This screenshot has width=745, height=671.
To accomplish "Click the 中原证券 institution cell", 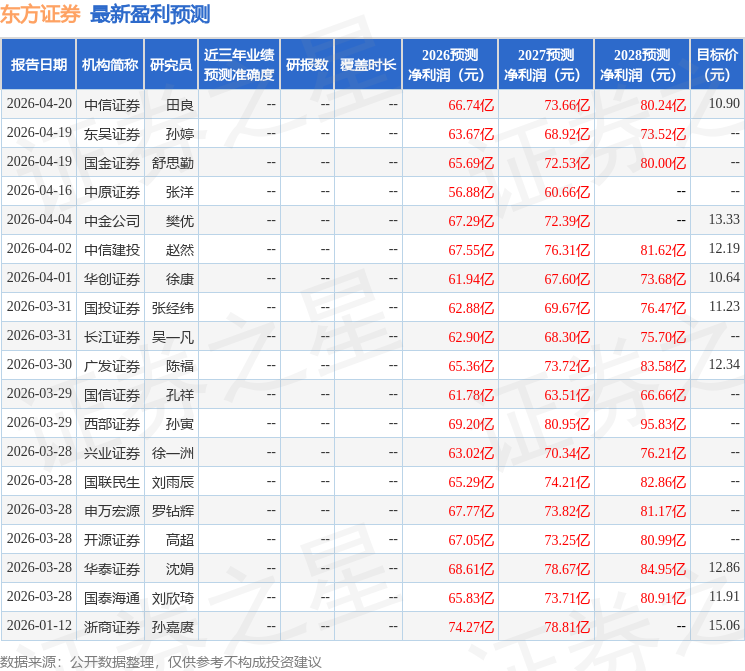I will (x=112, y=192).
